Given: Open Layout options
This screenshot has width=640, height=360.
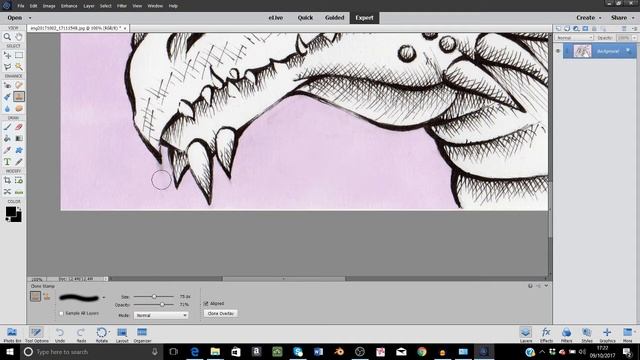Looking at the screenshot, I should pyautogui.click(x=122, y=335).
